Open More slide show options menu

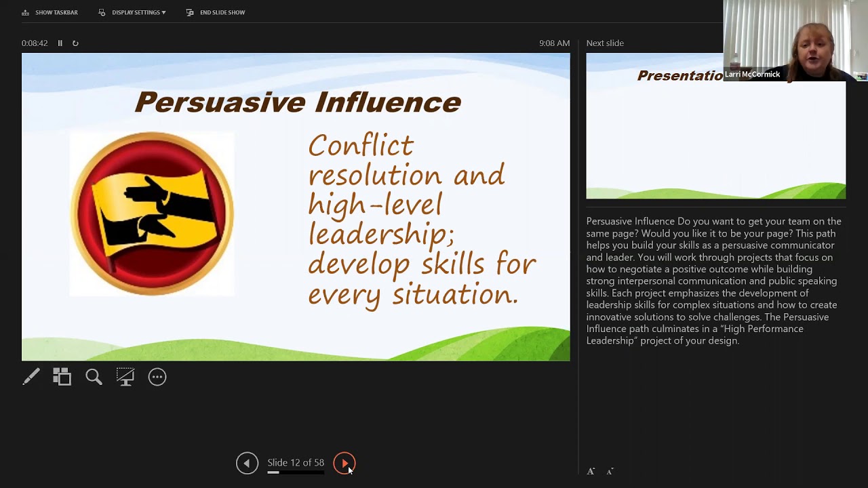pos(157,377)
